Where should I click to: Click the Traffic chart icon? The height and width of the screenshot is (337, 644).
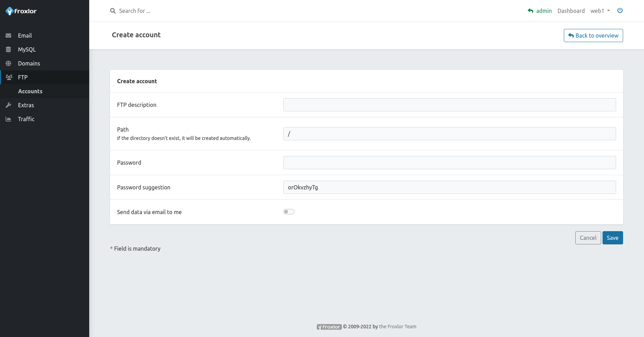[x=8, y=119]
